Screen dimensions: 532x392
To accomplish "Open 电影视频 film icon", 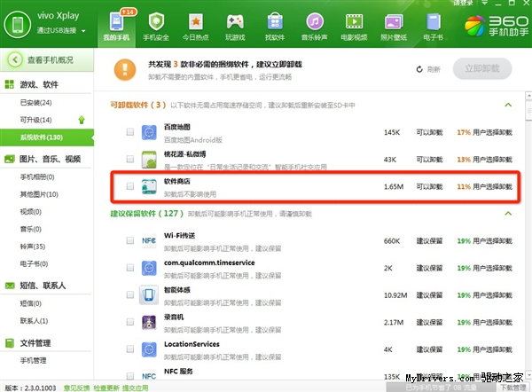I will (x=354, y=21).
